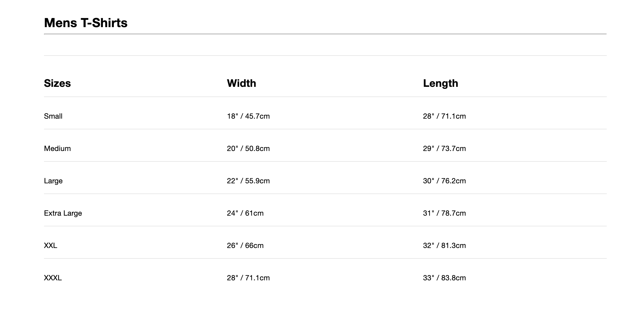Viewport: 644px width, 315px height.
Task: Click the XXL length 32" / 81.3cm
Action: point(444,246)
